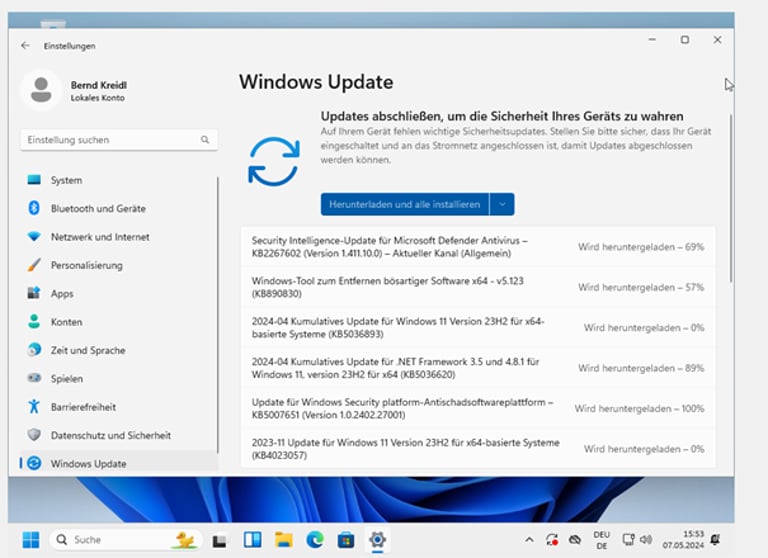Click the Barrierefreiheit accessibility icon
Screen dimensions: 768x558
[34, 406]
